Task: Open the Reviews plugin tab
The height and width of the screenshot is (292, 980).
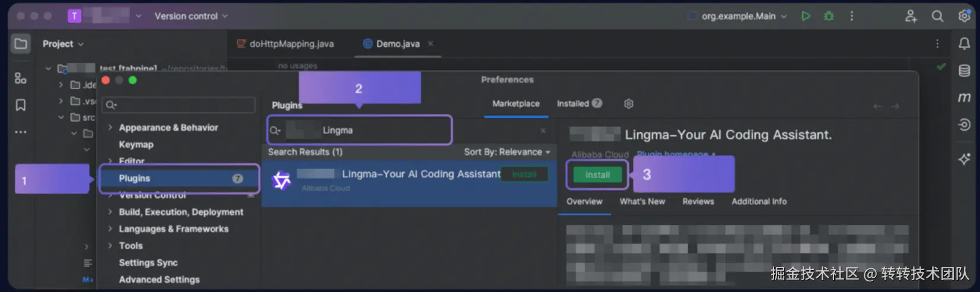Action: [x=698, y=202]
